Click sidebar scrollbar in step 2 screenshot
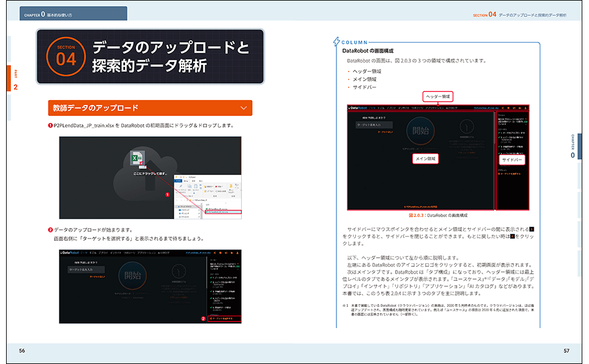Screen dimensions: 589x364 [x=206, y=272]
